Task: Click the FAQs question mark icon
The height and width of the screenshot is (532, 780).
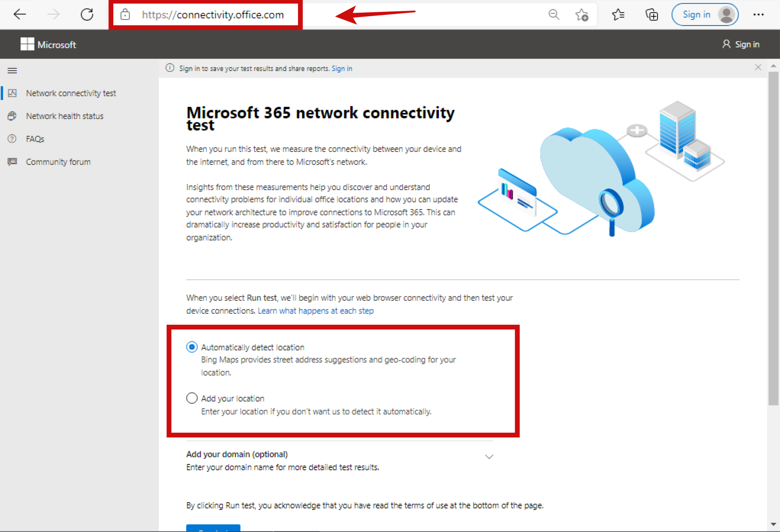Action: coord(12,139)
